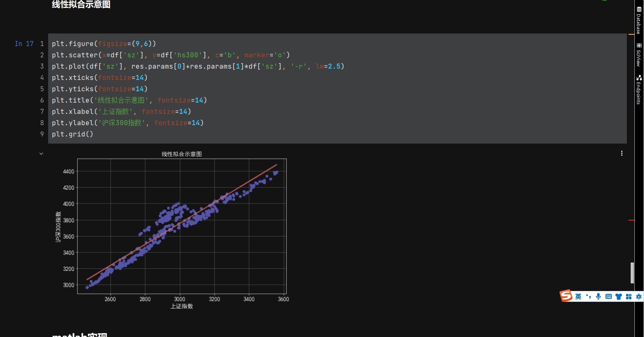Viewport: 644px width, 337px height.
Task: Open the SciView tool window tab
Action: [639, 54]
